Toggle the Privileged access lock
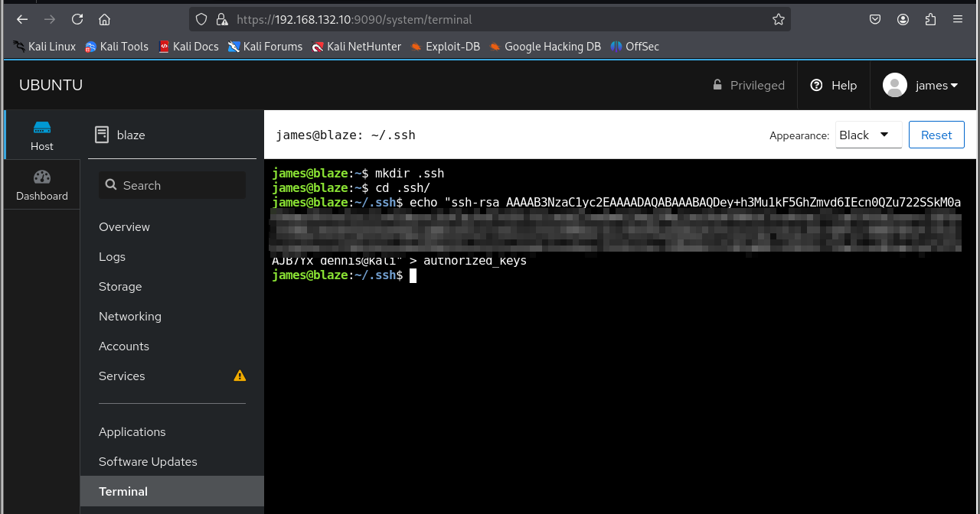Image resolution: width=980 pixels, height=514 pixels. click(x=748, y=85)
